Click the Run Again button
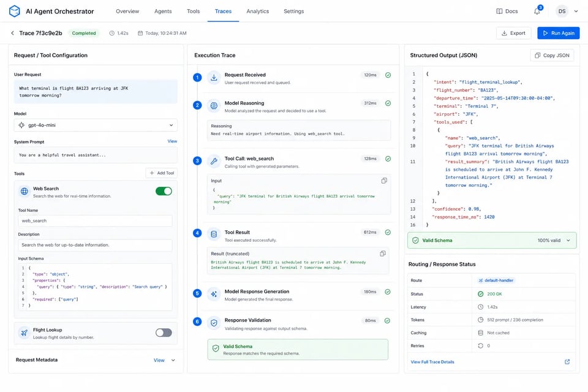Viewport: 588px width, 392px height. pyautogui.click(x=559, y=33)
